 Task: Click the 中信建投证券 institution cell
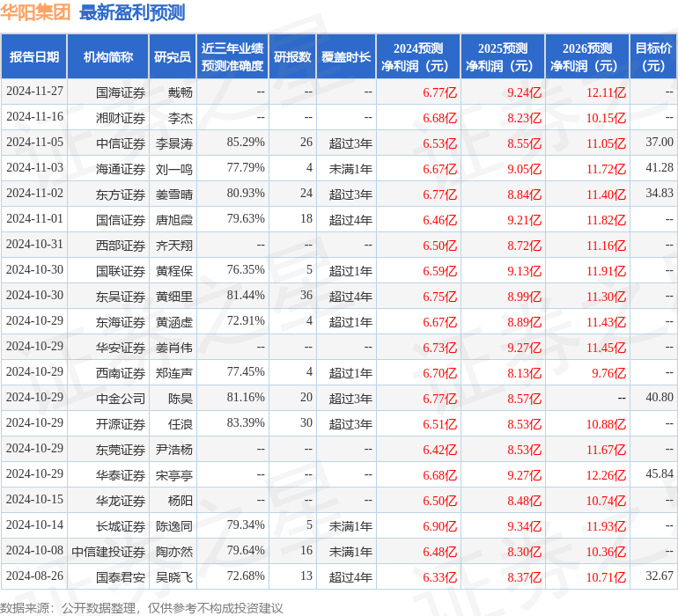coord(108,551)
